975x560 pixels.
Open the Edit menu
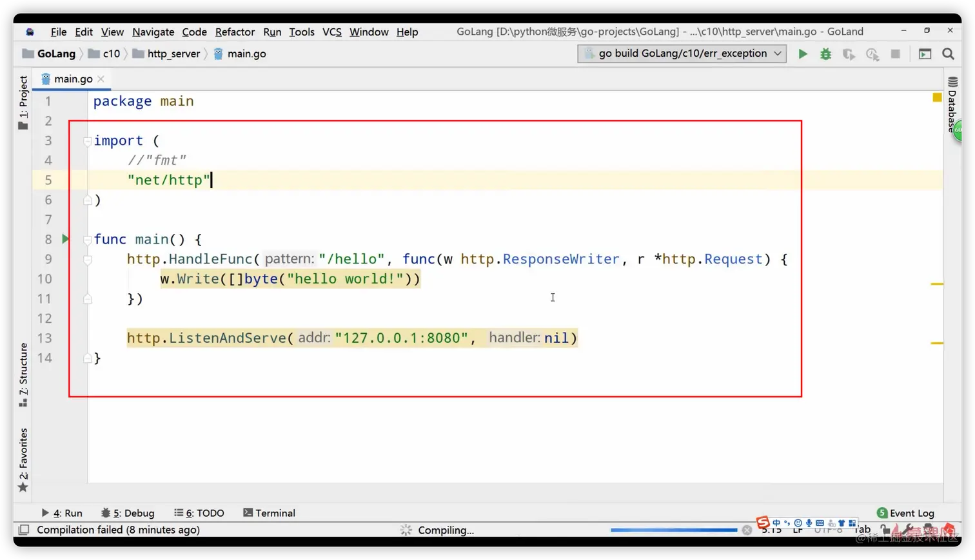coord(84,32)
